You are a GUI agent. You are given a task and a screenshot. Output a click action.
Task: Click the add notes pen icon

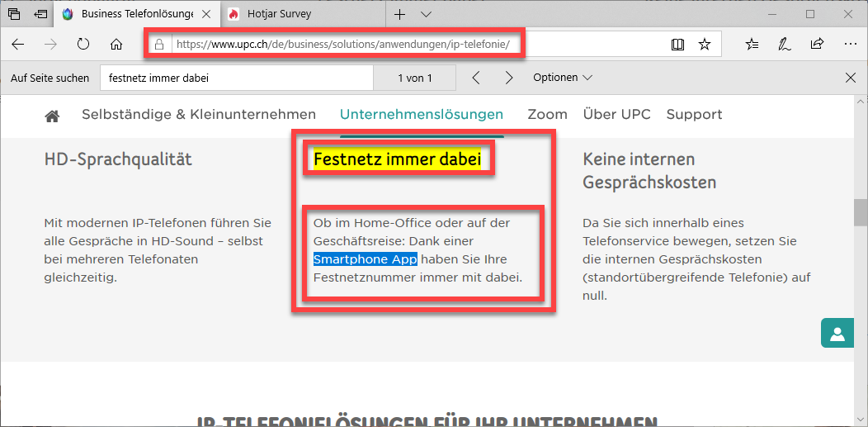coord(785,45)
